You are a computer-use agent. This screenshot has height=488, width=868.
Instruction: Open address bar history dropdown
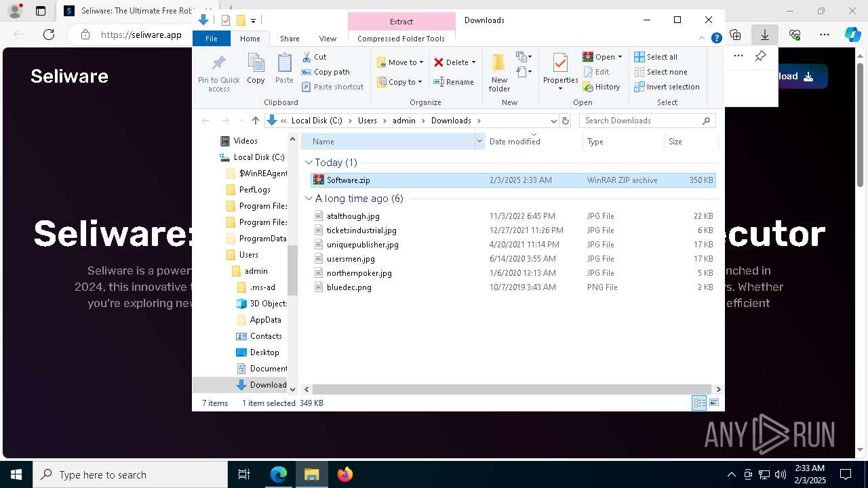click(x=553, y=121)
